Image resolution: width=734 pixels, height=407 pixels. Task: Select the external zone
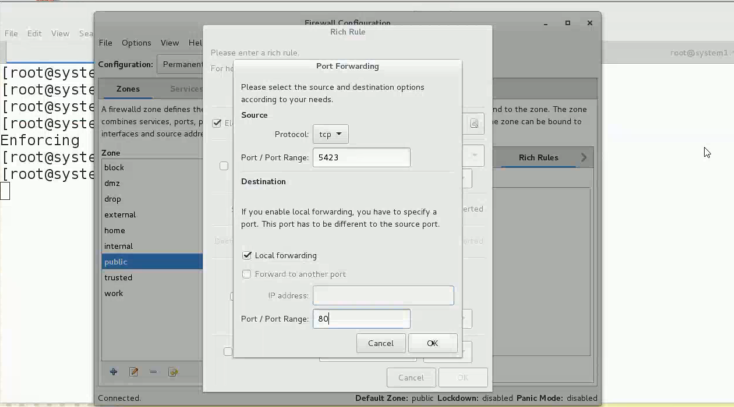pos(152,215)
